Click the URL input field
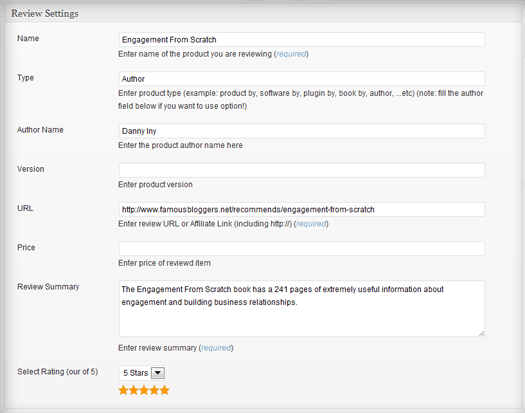Screen dimensions: 525x413 pyautogui.click(x=302, y=209)
